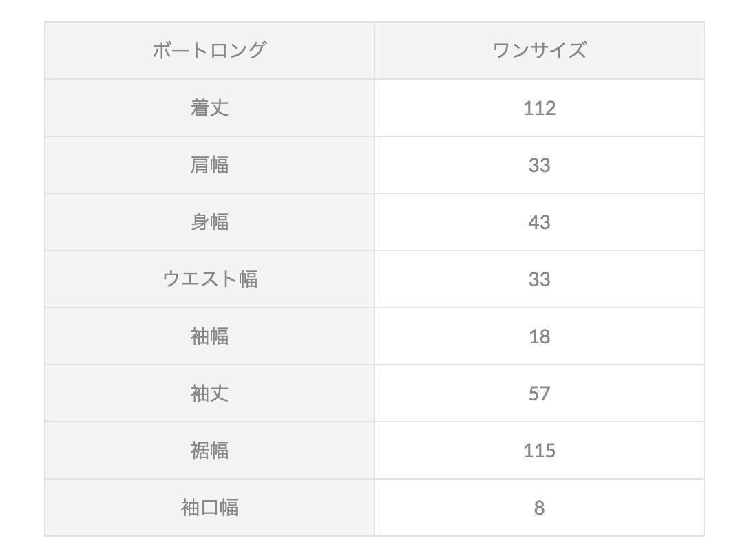This screenshot has height=560, width=738.
Task: Click the 57 value for 袖丈
Action: coord(539,394)
